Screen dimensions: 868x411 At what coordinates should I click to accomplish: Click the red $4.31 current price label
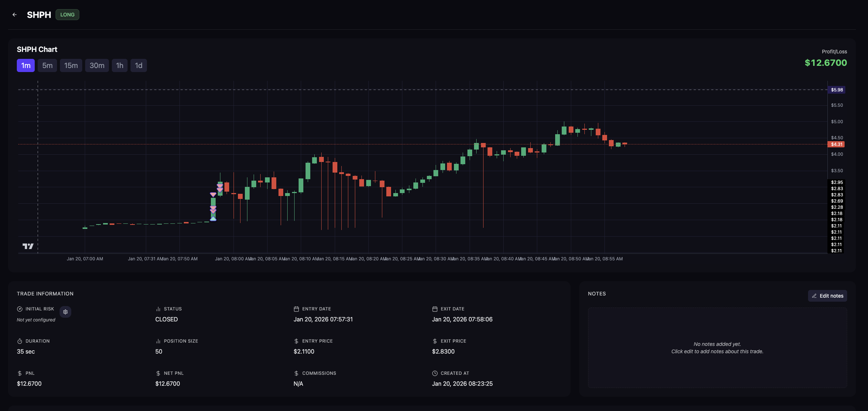coord(836,144)
